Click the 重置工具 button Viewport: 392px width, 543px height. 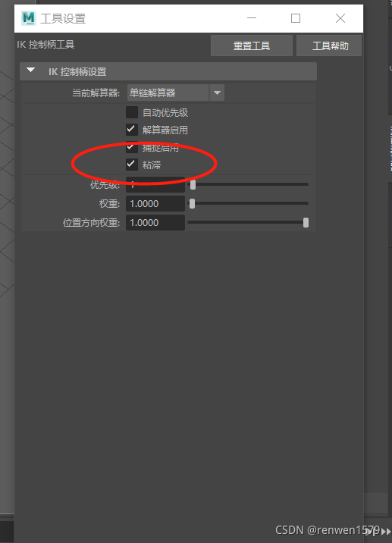pos(252,46)
